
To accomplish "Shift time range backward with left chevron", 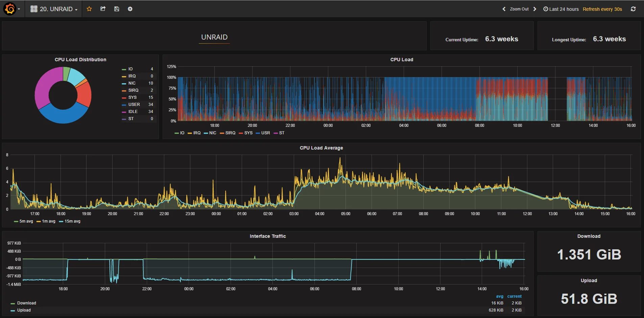I will [x=504, y=9].
